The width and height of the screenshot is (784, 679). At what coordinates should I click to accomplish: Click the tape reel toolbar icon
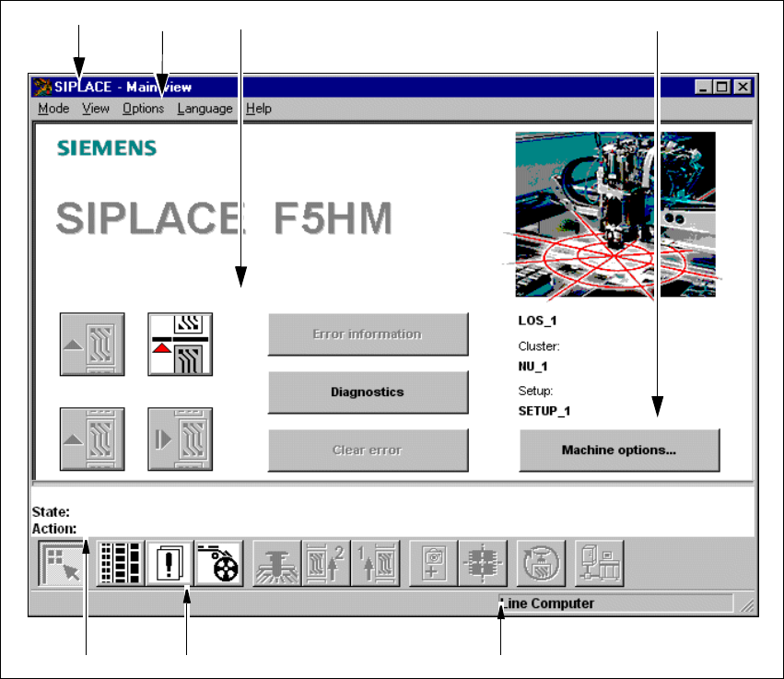(218, 563)
